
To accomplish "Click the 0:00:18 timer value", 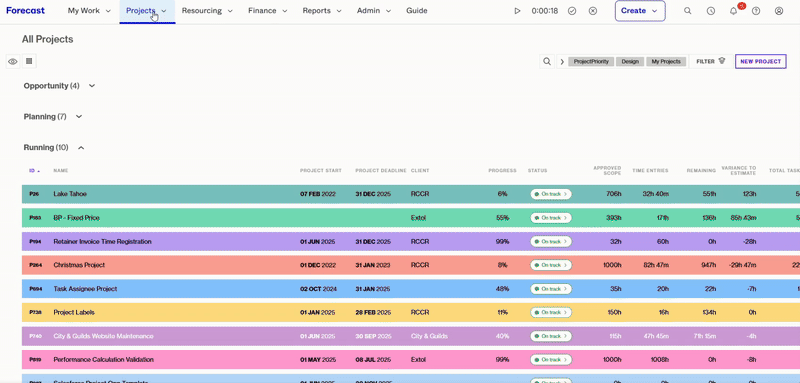I will coord(545,11).
